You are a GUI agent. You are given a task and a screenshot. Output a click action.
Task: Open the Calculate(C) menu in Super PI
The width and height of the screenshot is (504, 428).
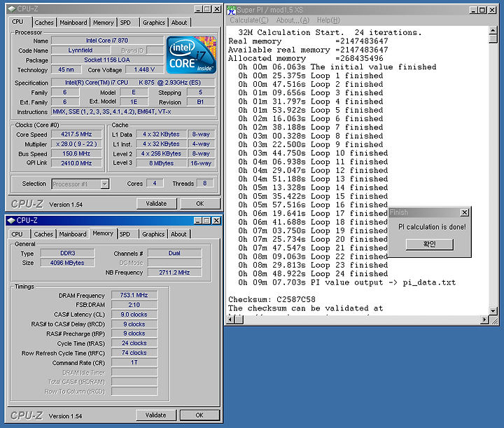[x=248, y=20]
